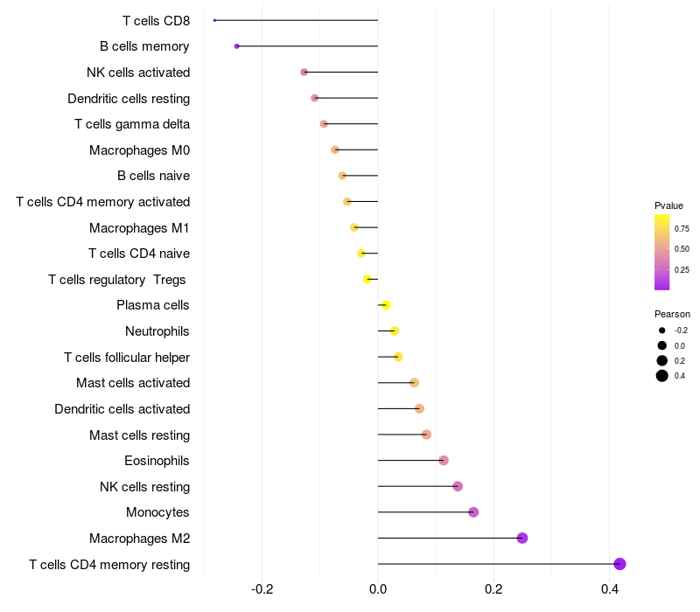Click the largest Pearson legend circle (0.4)

(662, 376)
